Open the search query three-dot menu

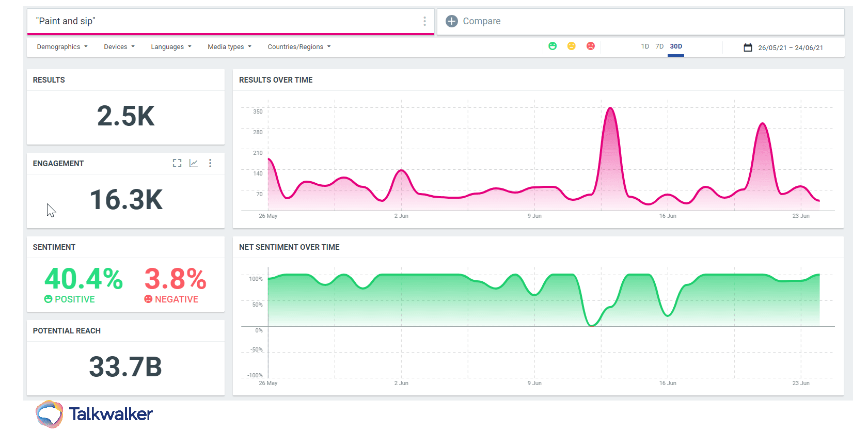[x=424, y=21]
